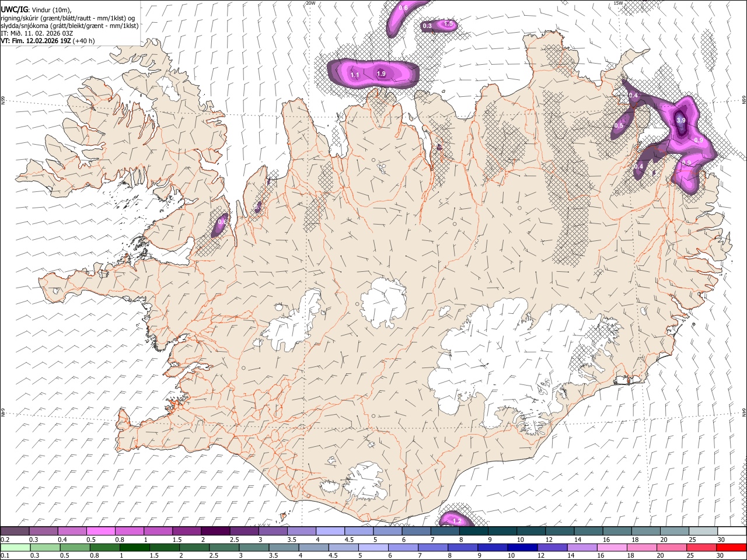Click the pale green swatch between 0.1 and 0.3
The image size is (747, 560).
point(15,547)
